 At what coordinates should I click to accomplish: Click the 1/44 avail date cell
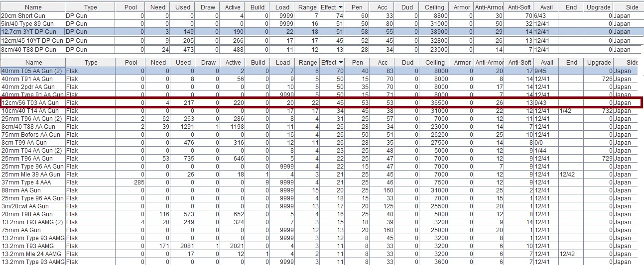(547, 151)
